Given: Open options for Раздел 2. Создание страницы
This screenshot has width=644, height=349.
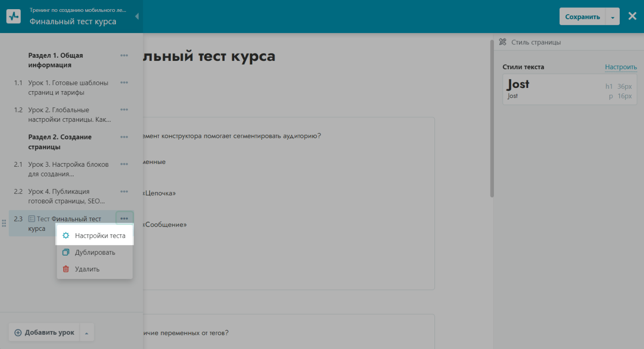Looking at the screenshot, I should point(124,137).
